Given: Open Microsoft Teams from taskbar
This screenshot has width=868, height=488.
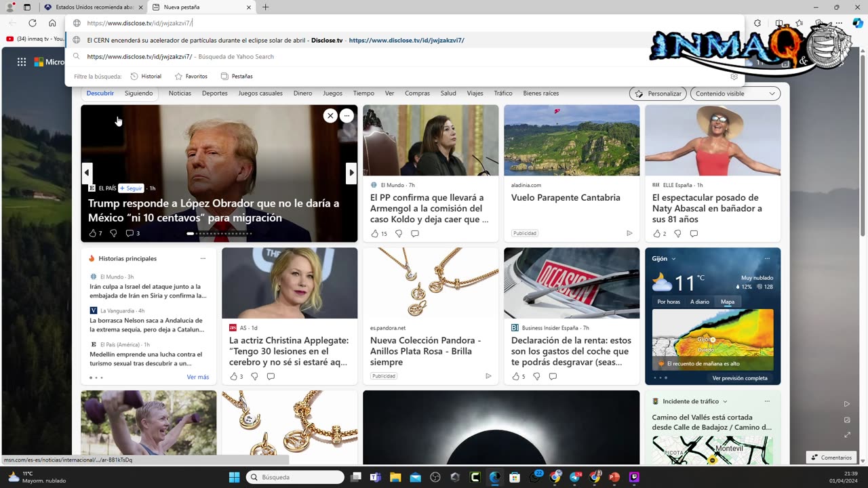Looking at the screenshot, I should [x=376, y=477].
